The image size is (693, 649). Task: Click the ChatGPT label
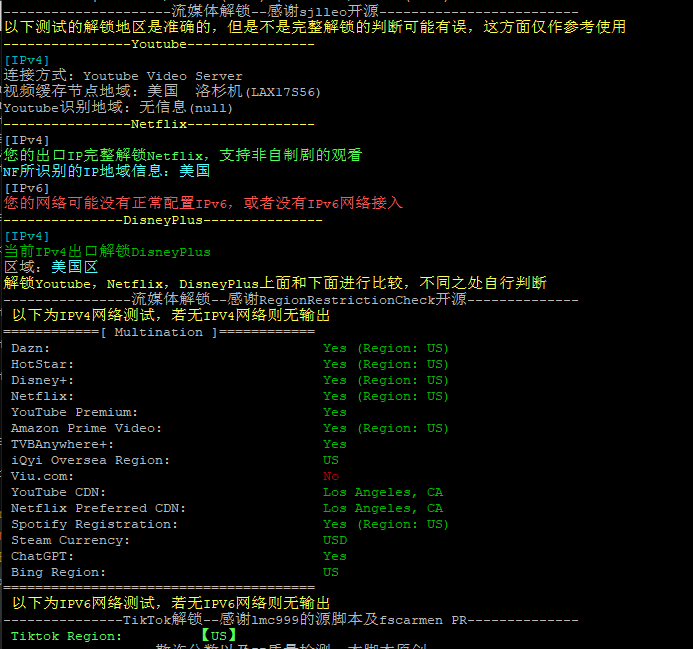(x=42, y=556)
